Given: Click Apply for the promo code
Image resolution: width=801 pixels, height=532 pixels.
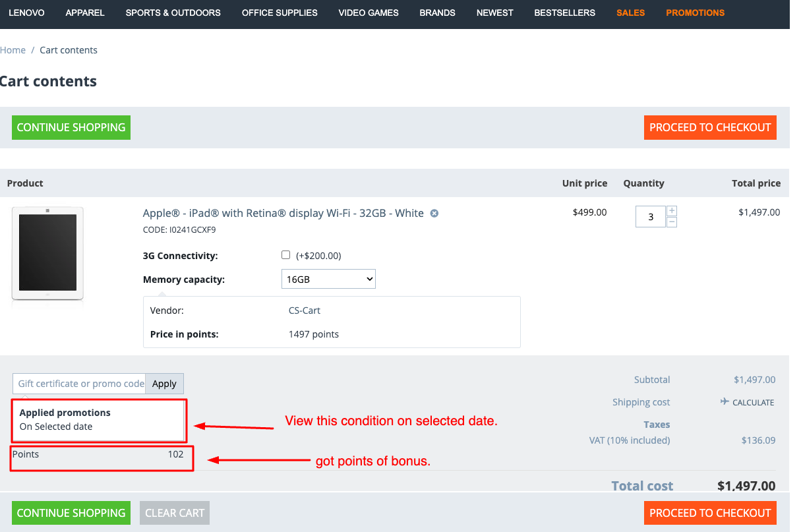Looking at the screenshot, I should pyautogui.click(x=164, y=384).
